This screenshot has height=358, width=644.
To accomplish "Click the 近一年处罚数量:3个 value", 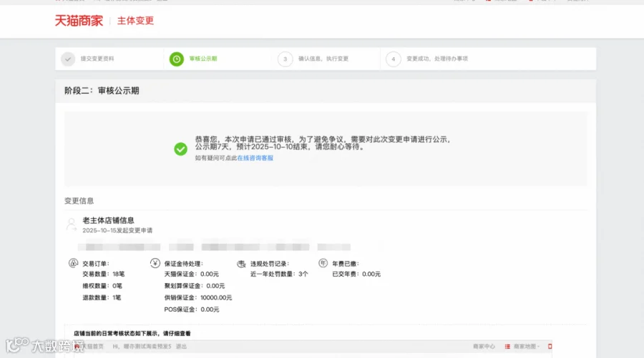I will coord(279,274).
